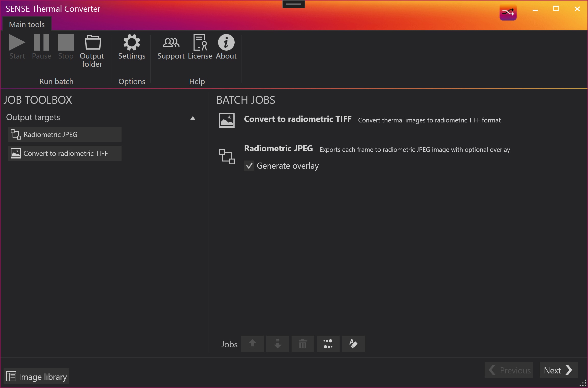Screen dimensions: 588x388
Task: Select the Main tools ribbon tab
Action: coord(27,24)
